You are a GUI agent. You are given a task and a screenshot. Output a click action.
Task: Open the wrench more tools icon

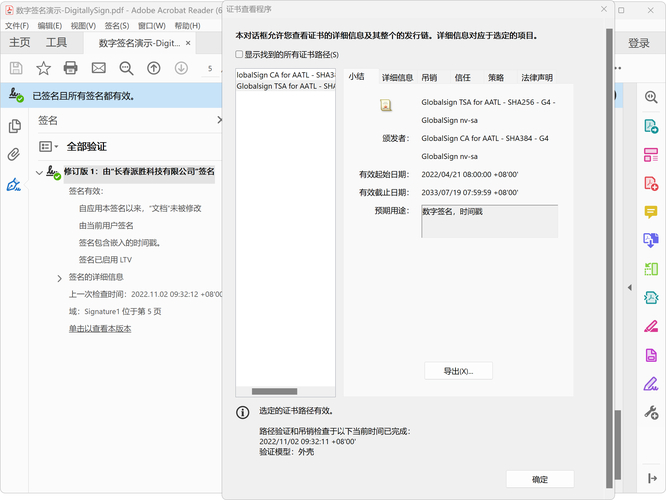(651, 413)
